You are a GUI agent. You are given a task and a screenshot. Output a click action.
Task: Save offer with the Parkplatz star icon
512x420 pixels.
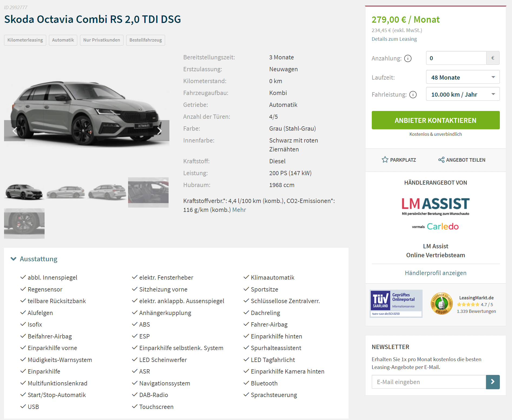pos(385,160)
